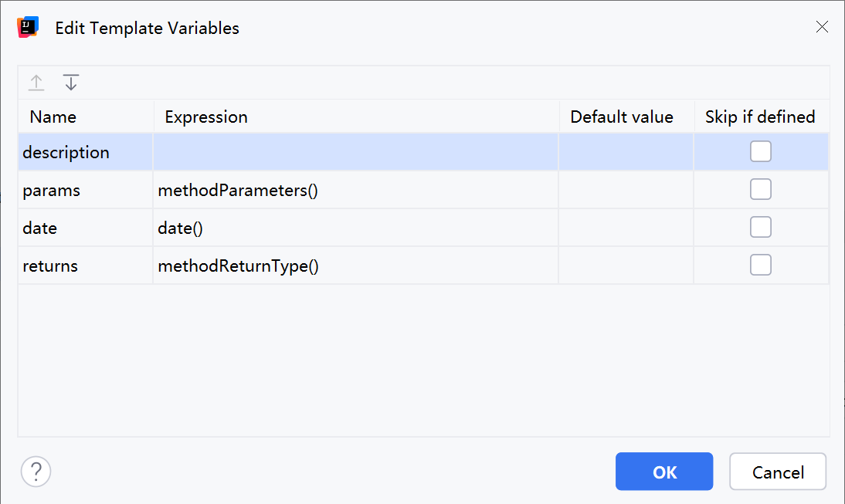Click the Move Down arrow icon
The width and height of the screenshot is (845, 504).
(71, 83)
